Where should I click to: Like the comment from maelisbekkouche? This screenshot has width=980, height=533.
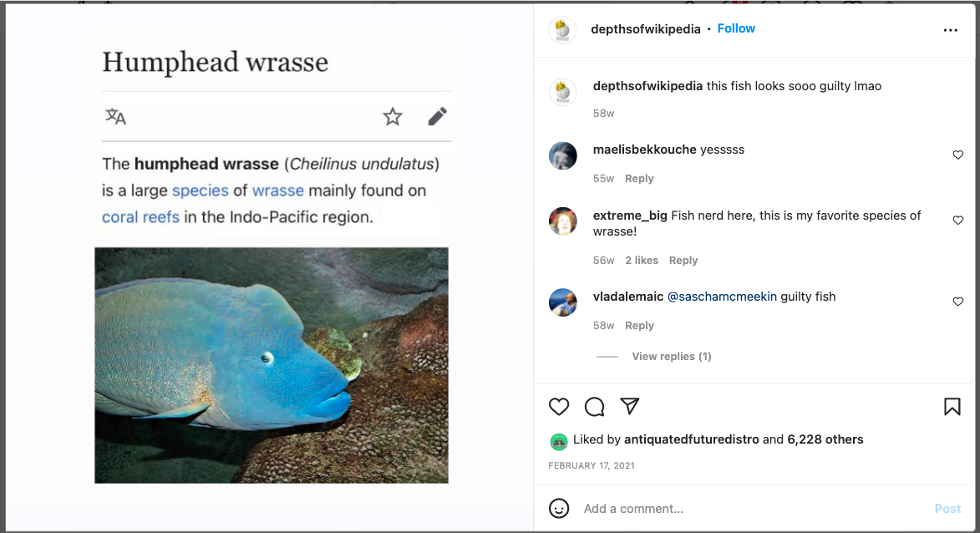coord(957,155)
